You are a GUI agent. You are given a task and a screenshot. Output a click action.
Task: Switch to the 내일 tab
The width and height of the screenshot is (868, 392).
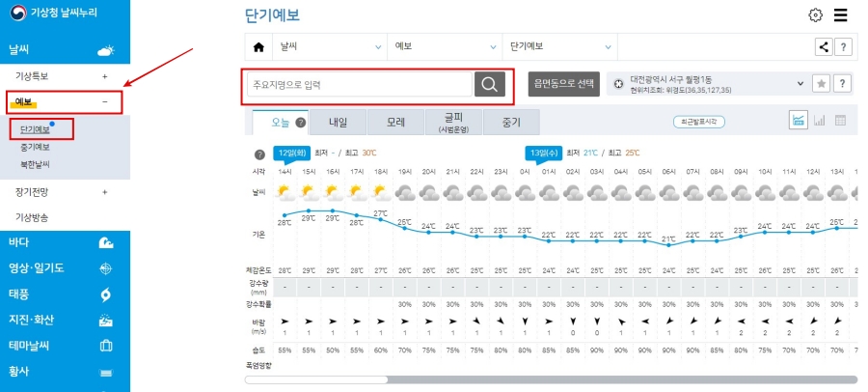click(x=339, y=123)
